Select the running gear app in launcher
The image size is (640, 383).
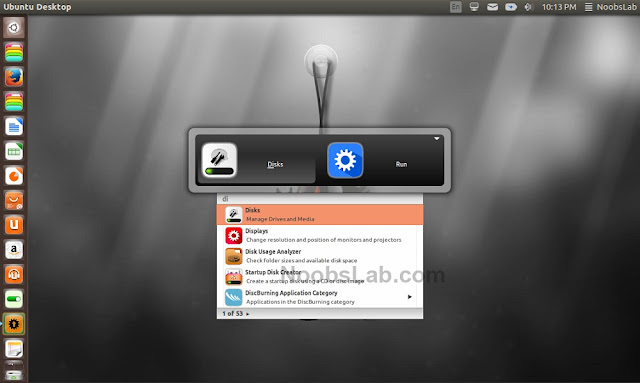click(x=14, y=324)
